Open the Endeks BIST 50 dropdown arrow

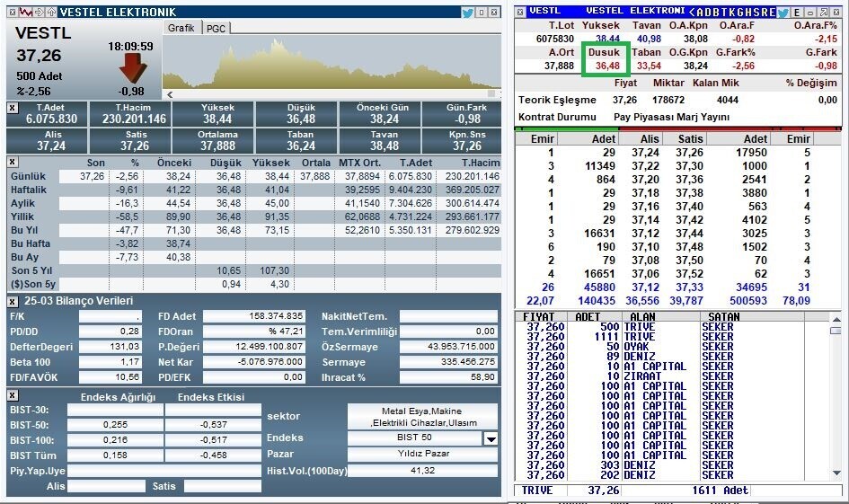pos(491,438)
